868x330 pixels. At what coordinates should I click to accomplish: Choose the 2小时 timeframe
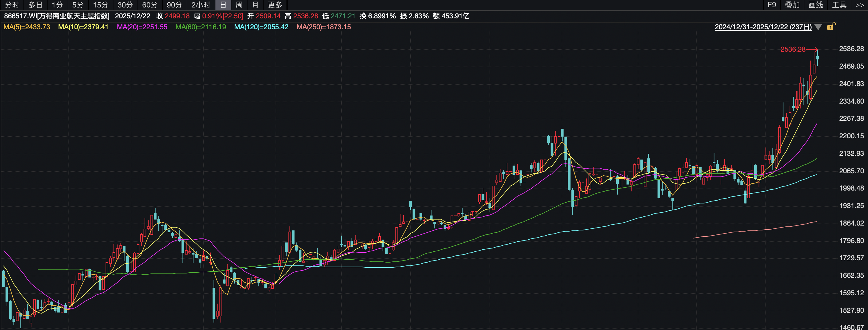point(201,5)
